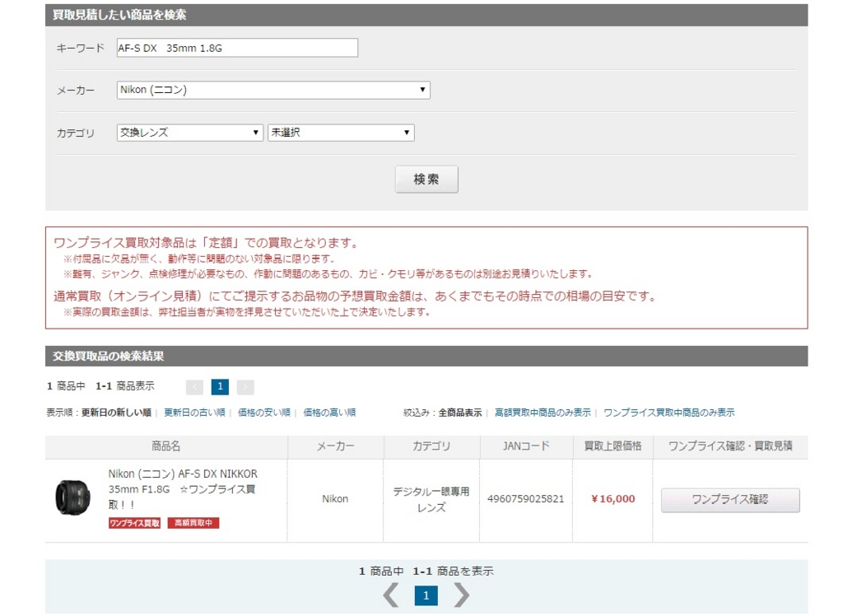Image resolution: width=843 pixels, height=616 pixels.
Task: Click the 検索 search button
Action: click(x=426, y=180)
